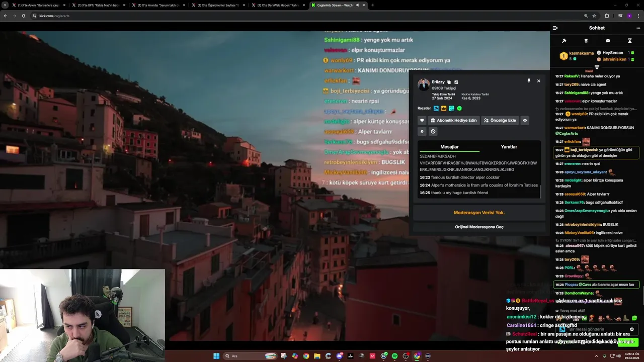Click the heart button on Erlizzy's card

tap(422, 120)
